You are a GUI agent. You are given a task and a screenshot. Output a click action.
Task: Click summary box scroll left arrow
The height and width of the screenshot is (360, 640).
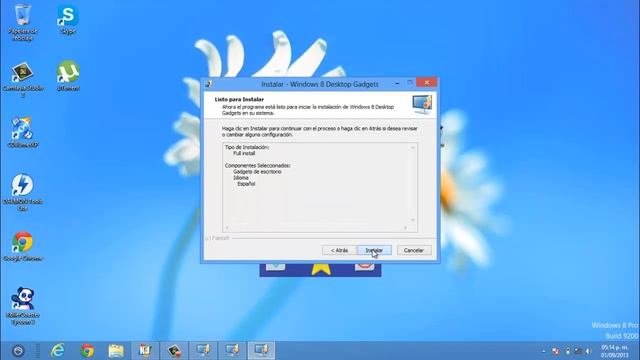click(227, 228)
